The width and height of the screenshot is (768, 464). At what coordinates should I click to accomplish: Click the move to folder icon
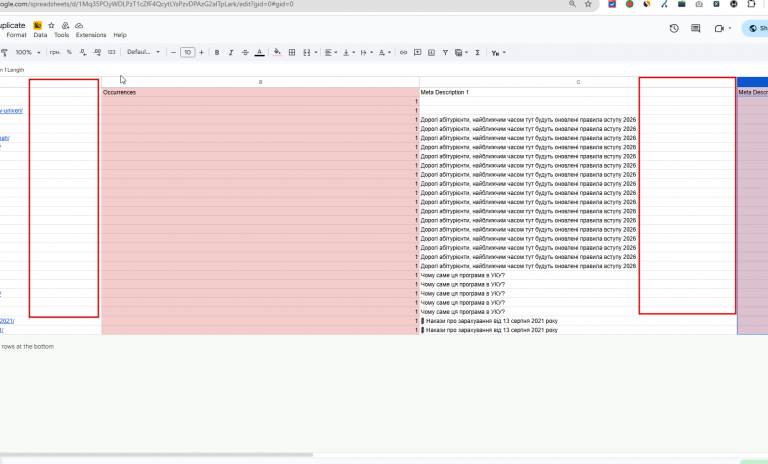[65, 25]
